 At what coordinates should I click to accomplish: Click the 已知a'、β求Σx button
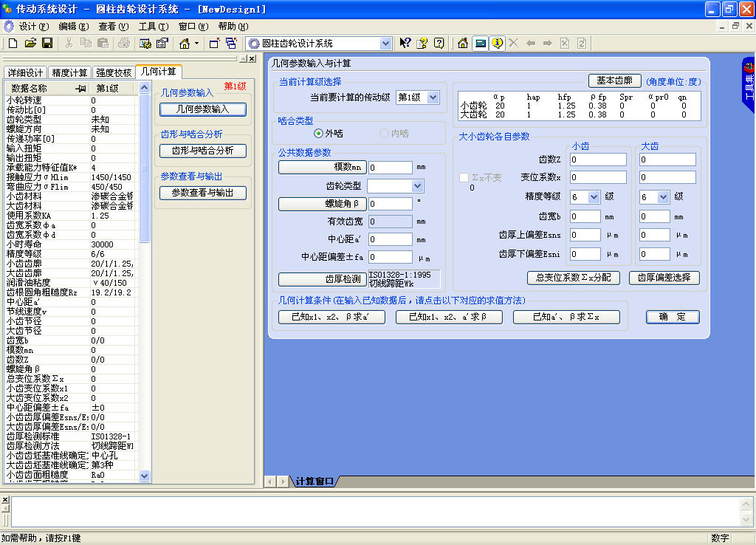[566, 317]
